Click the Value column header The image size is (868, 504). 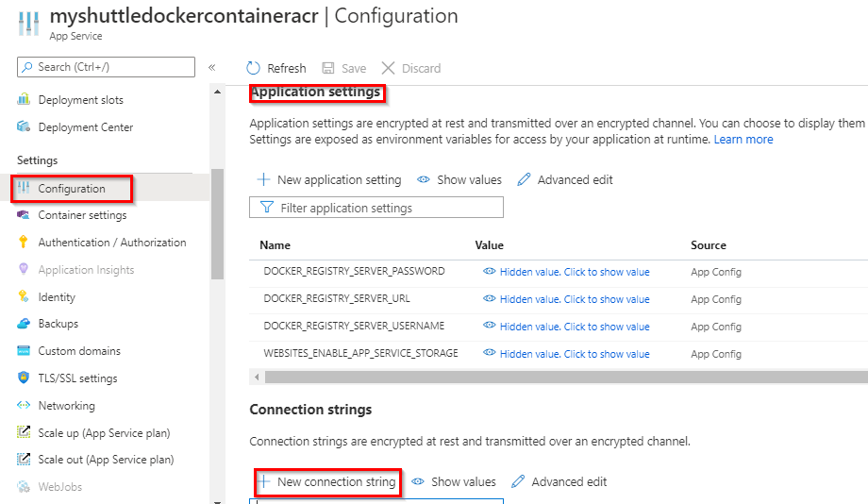point(490,244)
